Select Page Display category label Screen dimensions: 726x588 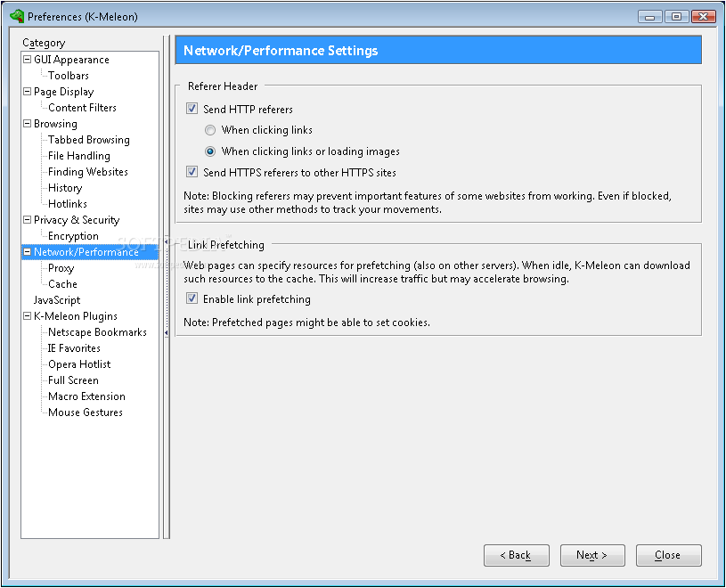click(x=64, y=92)
